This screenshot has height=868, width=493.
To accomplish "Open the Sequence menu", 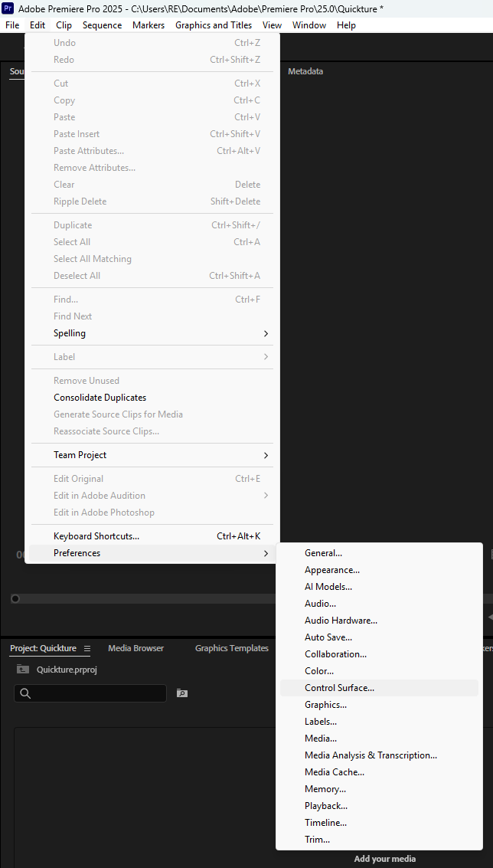I will [102, 25].
